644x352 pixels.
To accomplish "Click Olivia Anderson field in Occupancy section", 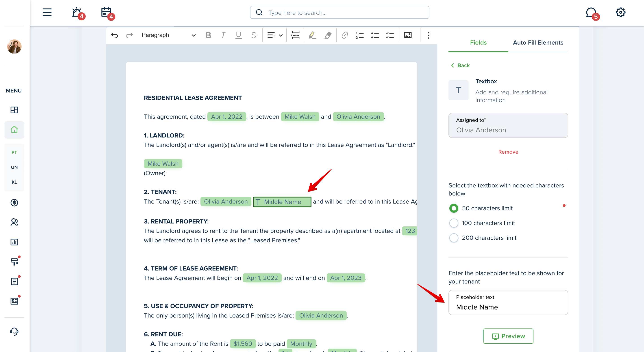I will click(321, 315).
